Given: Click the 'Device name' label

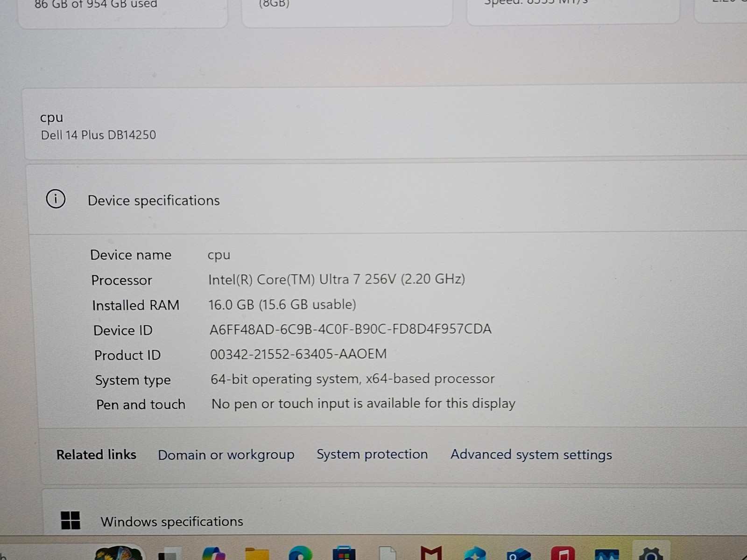Looking at the screenshot, I should (x=131, y=255).
